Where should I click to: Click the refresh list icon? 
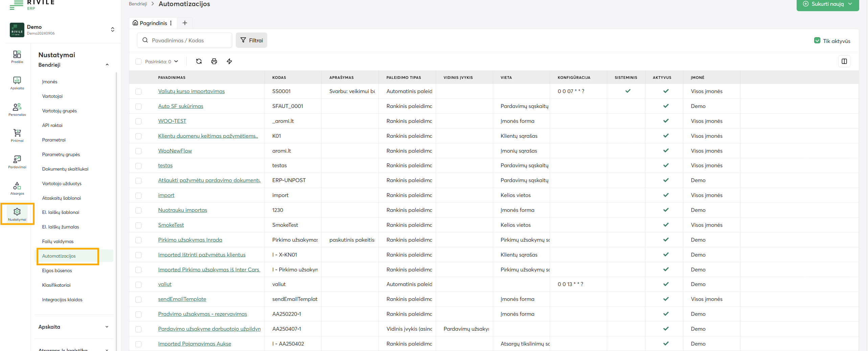coord(199,61)
